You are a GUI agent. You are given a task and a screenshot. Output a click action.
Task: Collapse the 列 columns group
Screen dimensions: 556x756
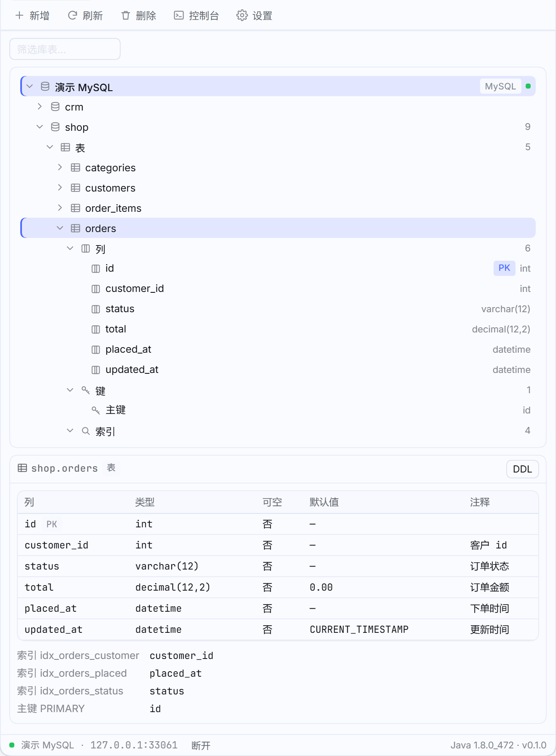pyautogui.click(x=70, y=248)
